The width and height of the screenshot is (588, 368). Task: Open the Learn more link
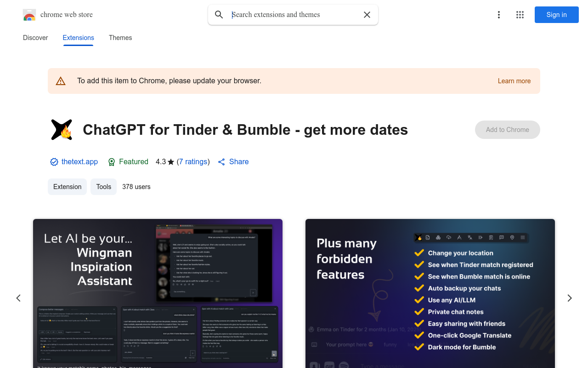pos(514,81)
